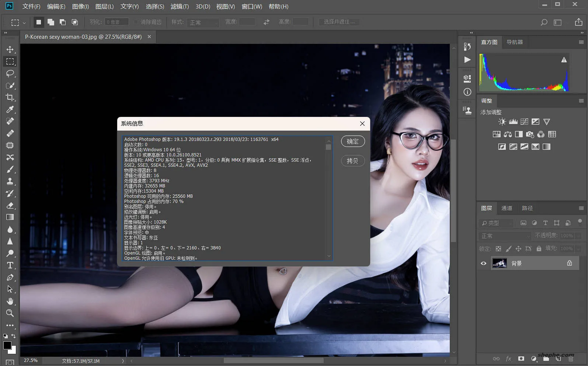
Task: Switch to the 通道 tab
Action: pyautogui.click(x=507, y=208)
